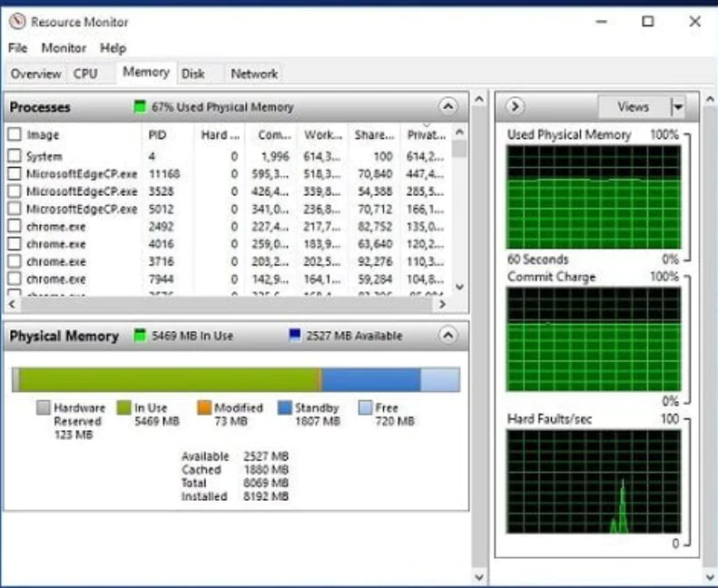Open the Views dropdown arrow
Viewport: 718px width, 588px height.
pos(678,107)
